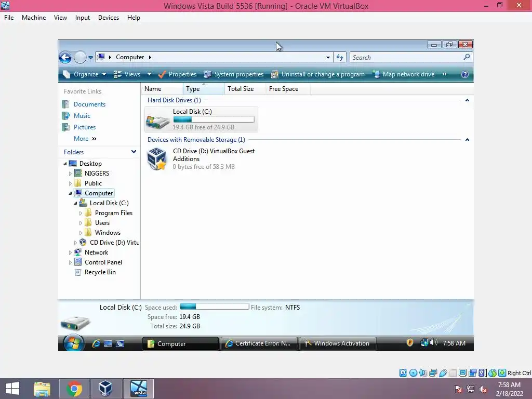Expand the Network tree node

(x=70, y=252)
